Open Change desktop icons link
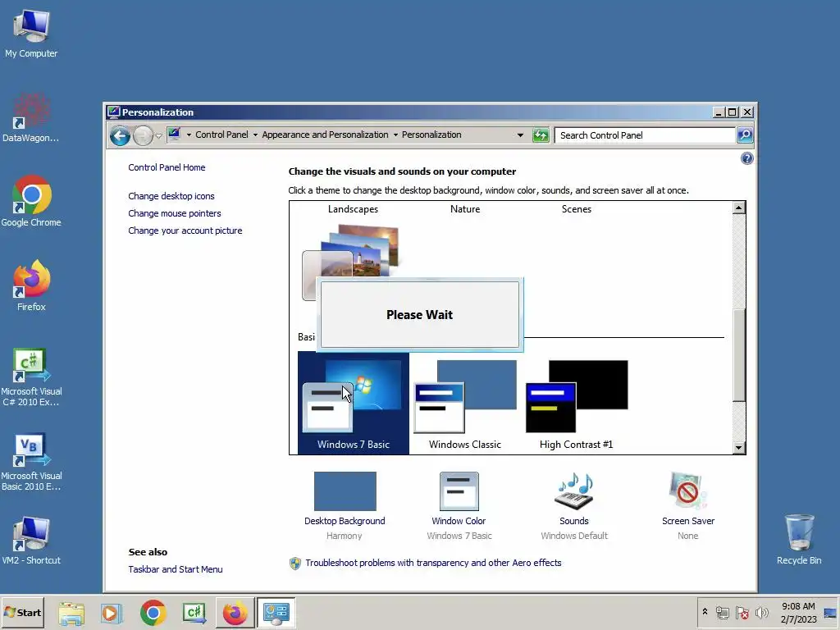The width and height of the screenshot is (840, 630). point(171,196)
